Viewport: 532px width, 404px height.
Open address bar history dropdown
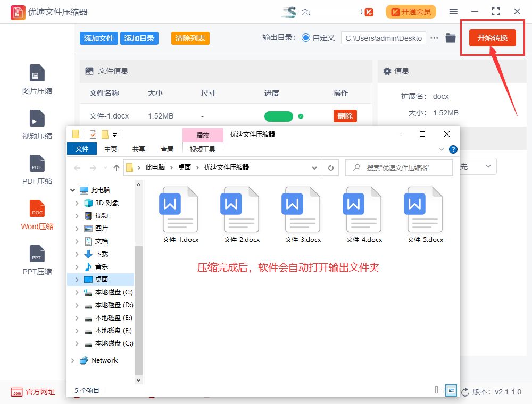tap(314, 168)
